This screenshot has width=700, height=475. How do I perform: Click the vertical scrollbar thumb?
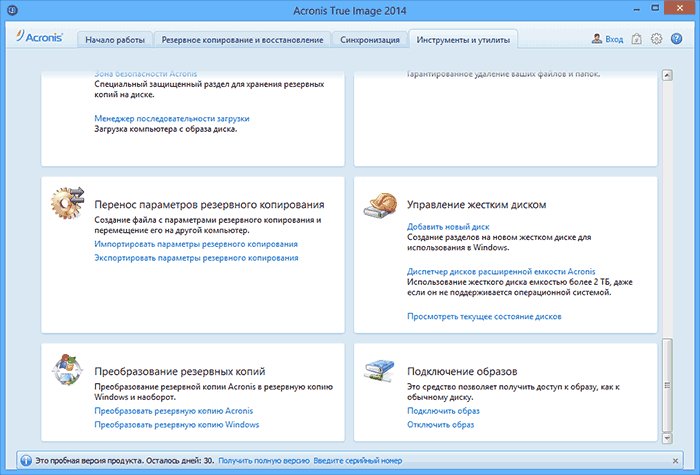tap(667, 385)
